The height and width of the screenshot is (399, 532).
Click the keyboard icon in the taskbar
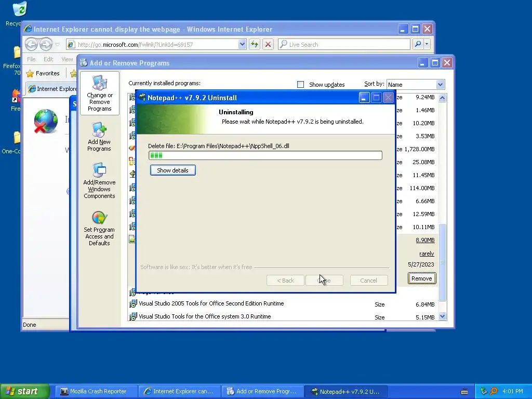[x=464, y=392]
